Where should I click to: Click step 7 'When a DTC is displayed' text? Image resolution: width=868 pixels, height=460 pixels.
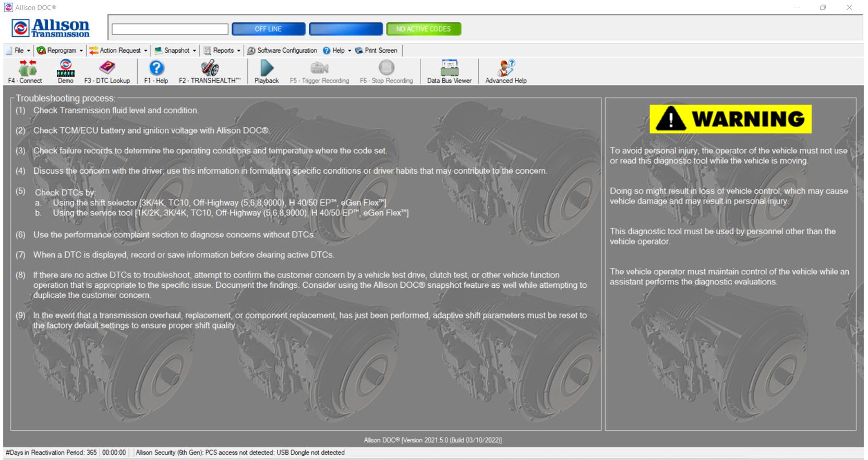coord(184,255)
